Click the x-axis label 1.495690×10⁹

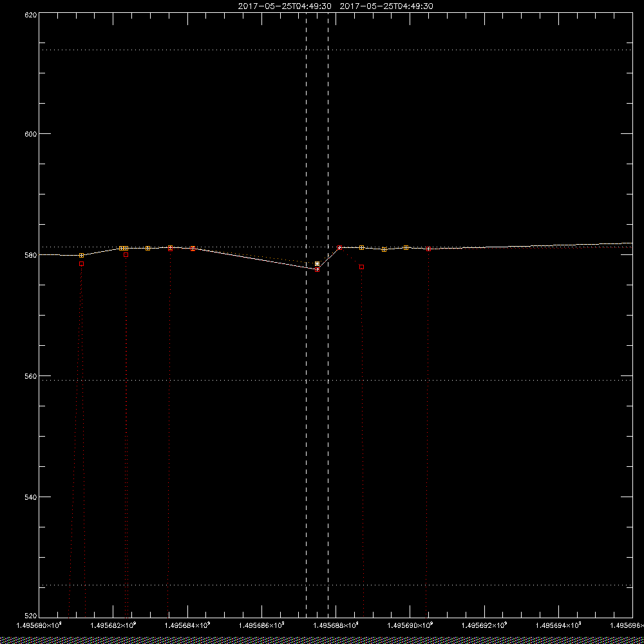coord(410,625)
